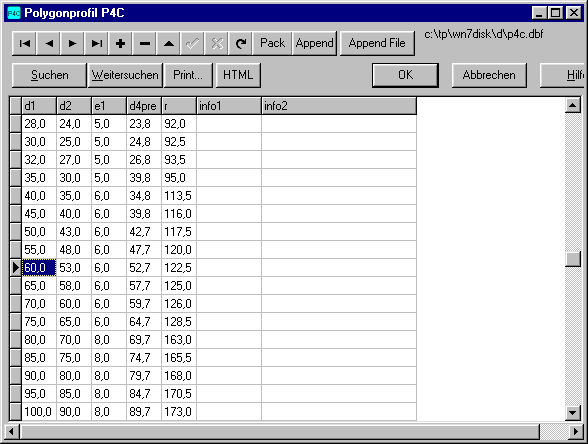Click the Pack button
The height and width of the screenshot is (444, 588).
(x=273, y=44)
